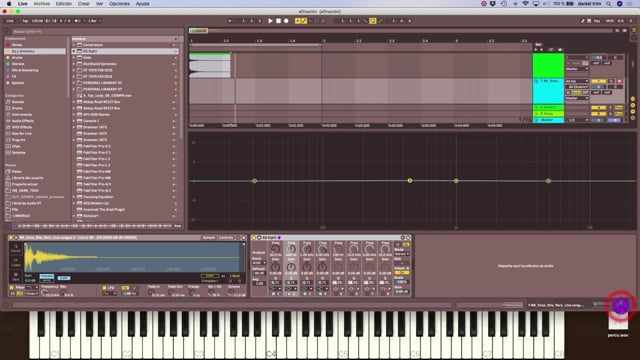Open Spotlight search in menu bar
640x360 pixels.
pos(609,4)
